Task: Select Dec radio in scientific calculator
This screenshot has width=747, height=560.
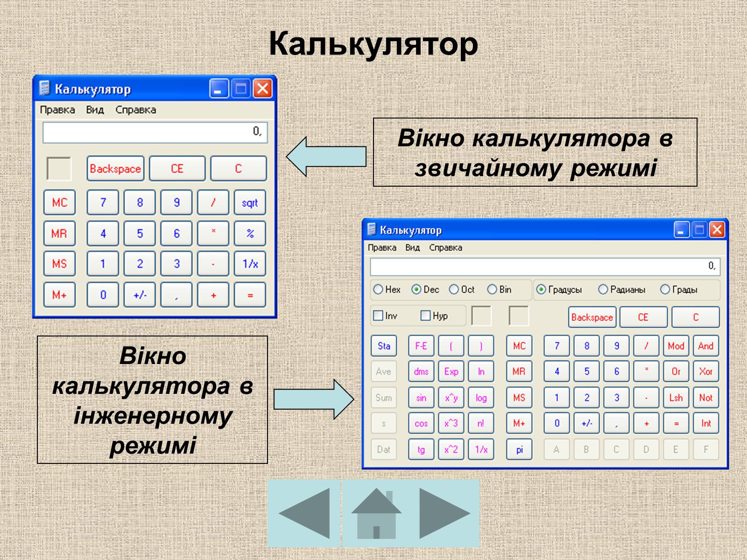Action: pyautogui.click(x=425, y=289)
